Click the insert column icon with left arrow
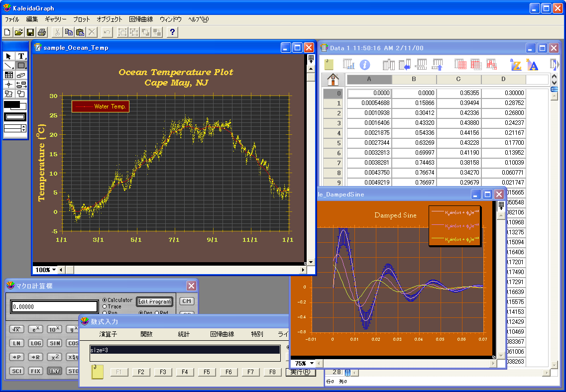Screen dimensions: 566x392 pyautogui.click(x=405, y=65)
